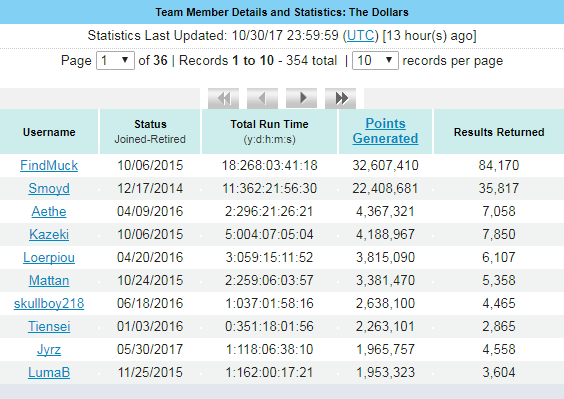Select Jyrz's join date 05/30/2017
The image size is (564, 399).
point(150,350)
